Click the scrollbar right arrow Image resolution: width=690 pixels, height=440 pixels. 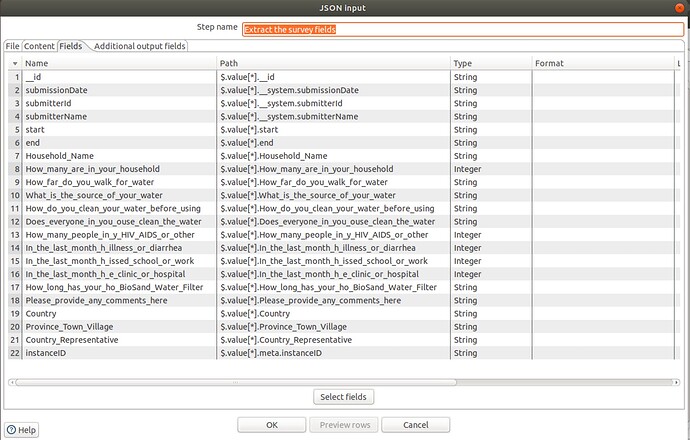click(x=676, y=382)
